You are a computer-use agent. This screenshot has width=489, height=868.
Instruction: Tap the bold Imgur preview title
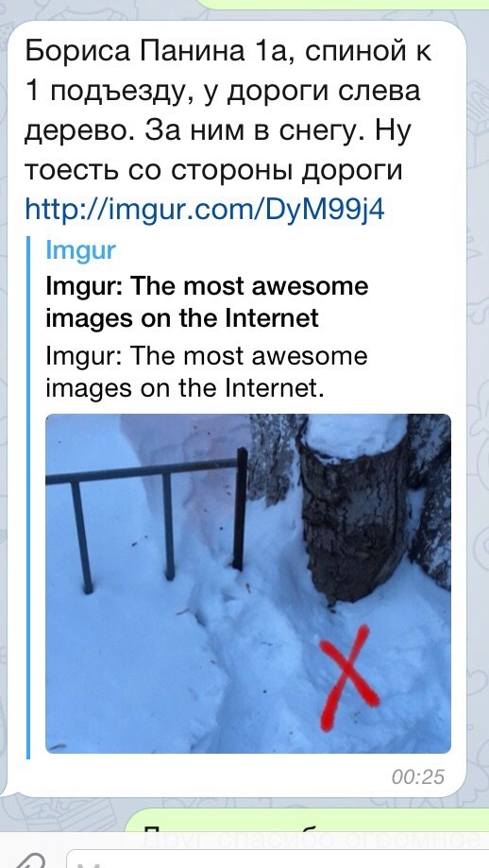pyautogui.click(x=207, y=302)
